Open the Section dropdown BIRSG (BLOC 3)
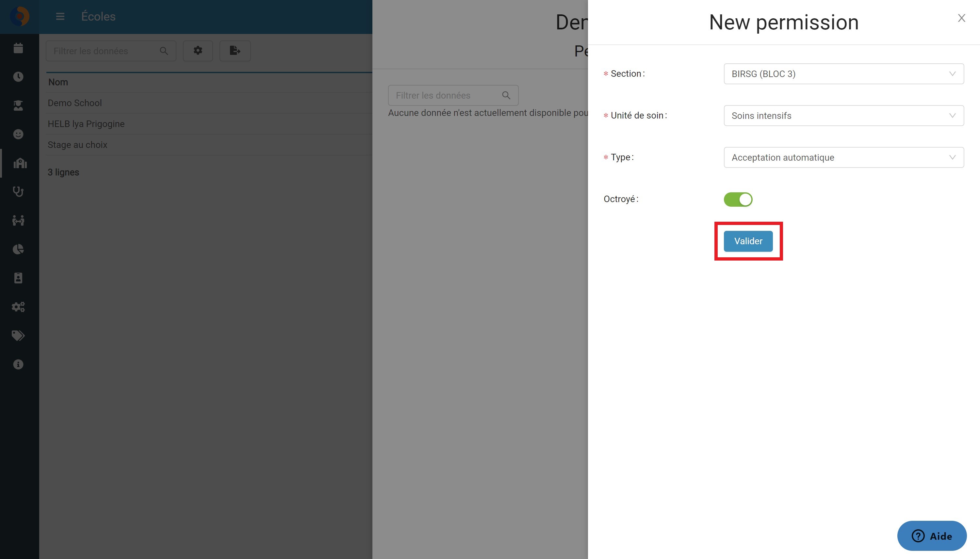This screenshot has width=980, height=559. point(844,74)
